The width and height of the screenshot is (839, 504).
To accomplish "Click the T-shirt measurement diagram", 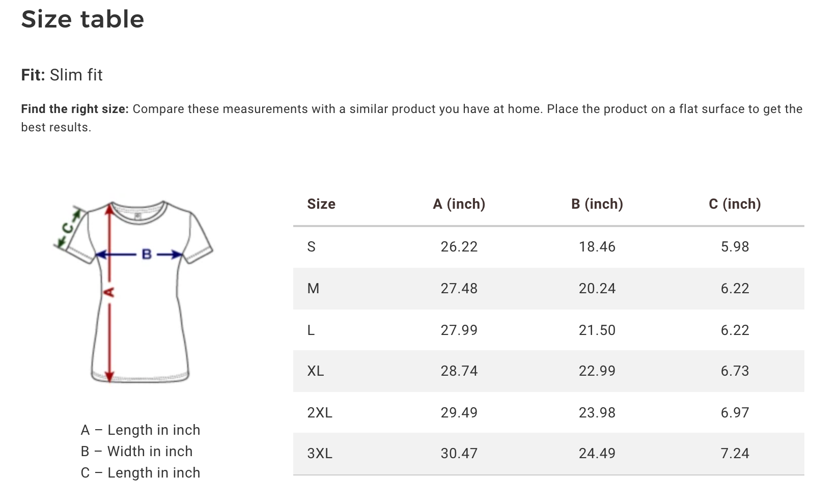I will (x=133, y=291).
